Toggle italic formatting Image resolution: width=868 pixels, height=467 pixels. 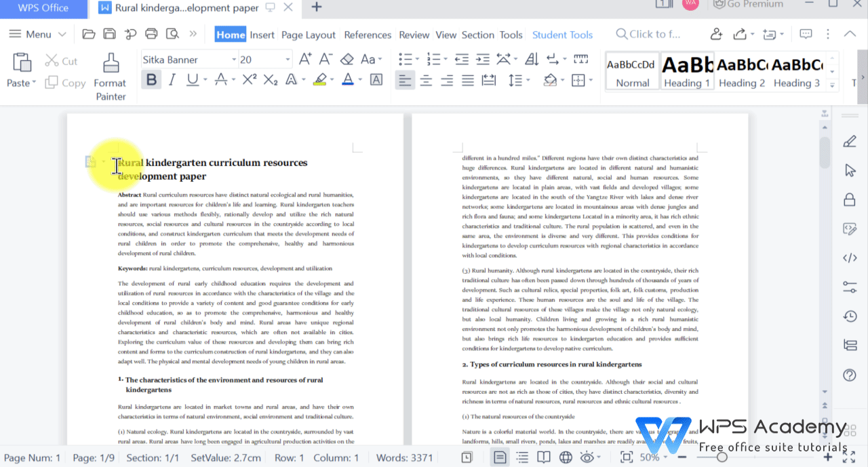(x=171, y=79)
